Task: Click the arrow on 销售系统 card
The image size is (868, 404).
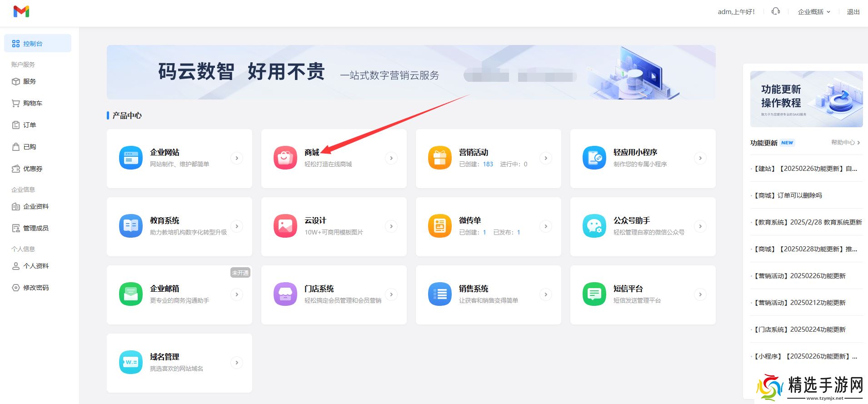Action: pyautogui.click(x=546, y=294)
